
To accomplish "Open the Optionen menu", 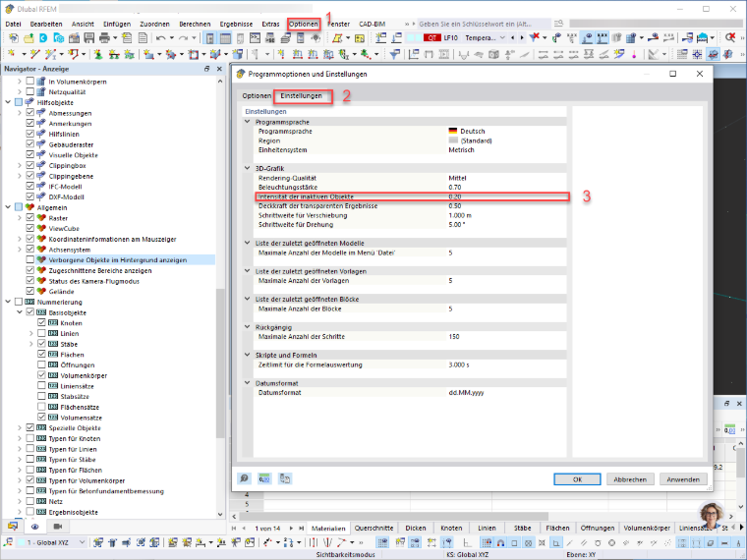I will click(x=304, y=24).
